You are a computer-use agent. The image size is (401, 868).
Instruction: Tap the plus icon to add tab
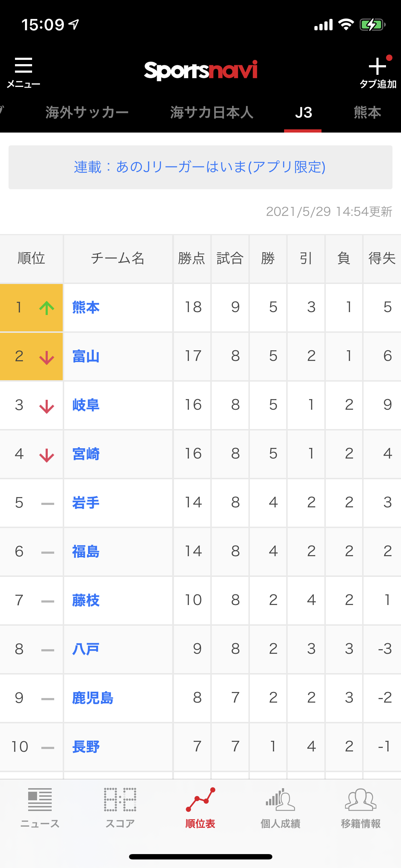(x=377, y=66)
